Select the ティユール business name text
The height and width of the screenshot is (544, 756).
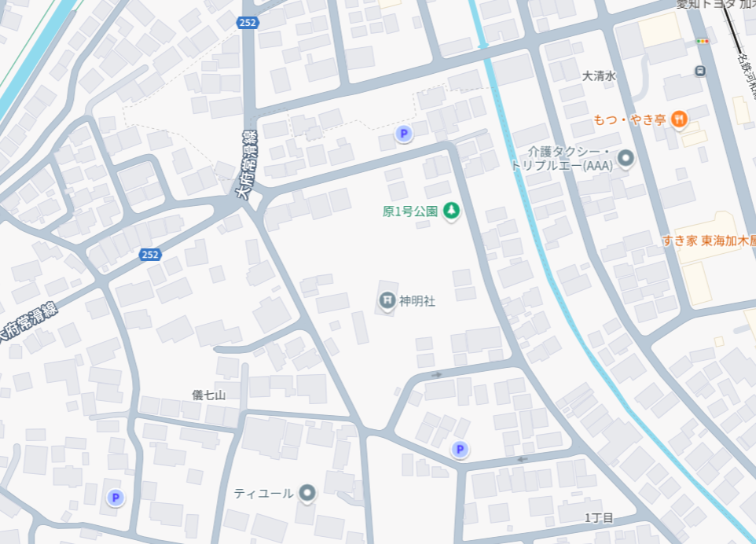[x=264, y=494]
